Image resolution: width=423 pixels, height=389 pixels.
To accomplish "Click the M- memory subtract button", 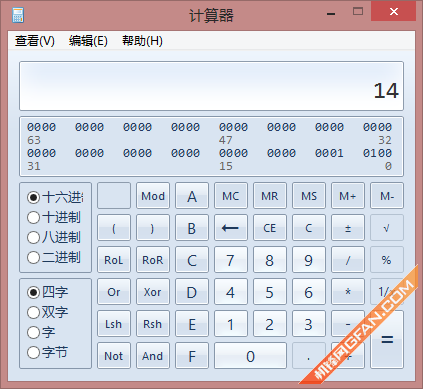I will pos(387,196).
